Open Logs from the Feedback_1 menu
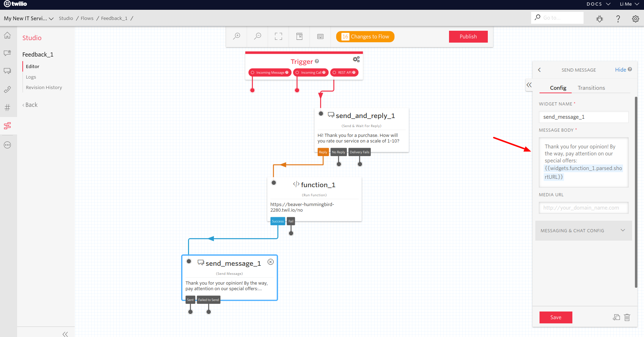 (x=31, y=77)
